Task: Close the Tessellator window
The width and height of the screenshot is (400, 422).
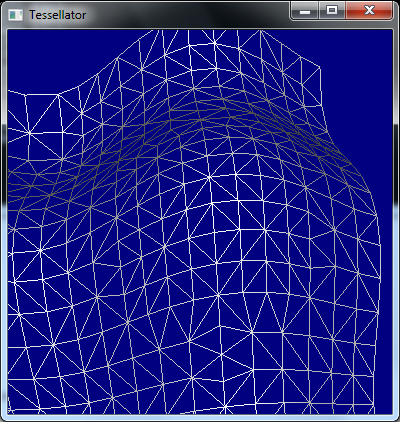Action: tap(369, 11)
